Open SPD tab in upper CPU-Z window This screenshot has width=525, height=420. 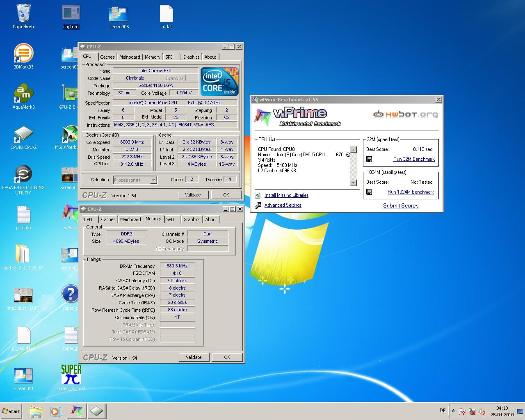click(169, 57)
